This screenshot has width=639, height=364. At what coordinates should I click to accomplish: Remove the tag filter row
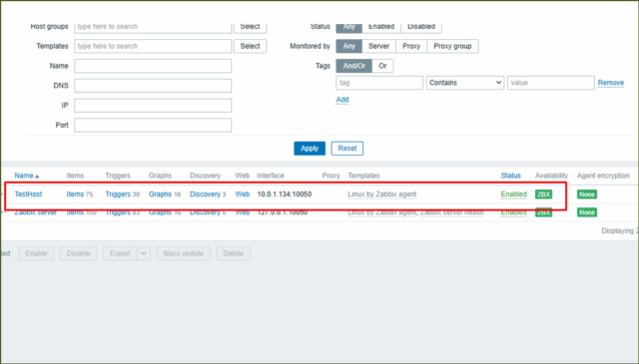(610, 83)
